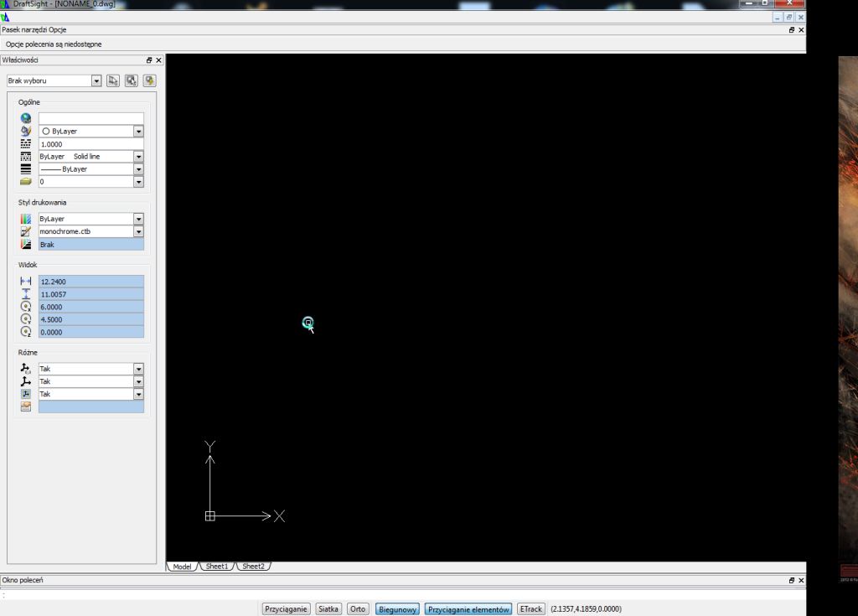
Task: Click the coordinate readout (2.1357,4.1859,0.0000)
Action: pos(586,609)
